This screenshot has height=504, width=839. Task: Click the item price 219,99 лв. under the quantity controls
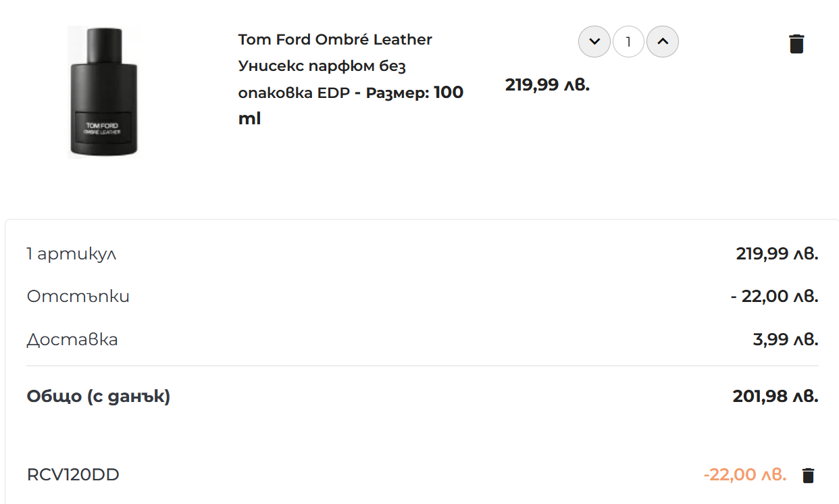[x=547, y=85]
